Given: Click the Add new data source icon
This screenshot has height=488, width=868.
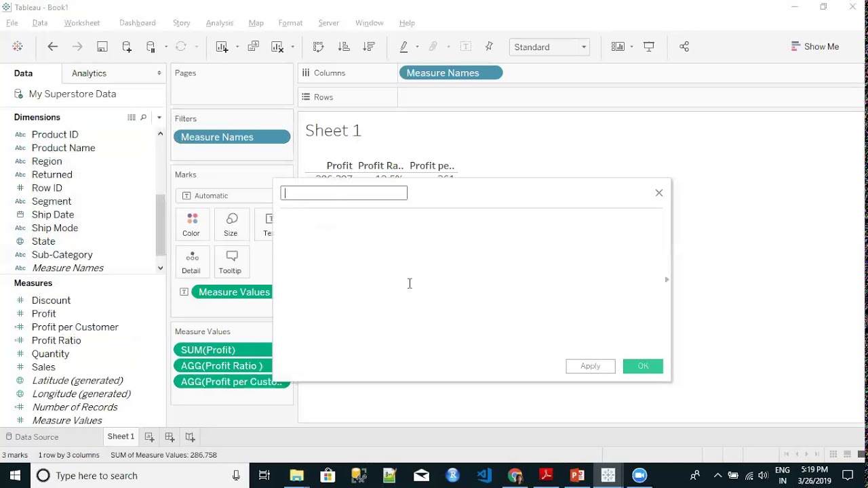Looking at the screenshot, I should 127,47.
